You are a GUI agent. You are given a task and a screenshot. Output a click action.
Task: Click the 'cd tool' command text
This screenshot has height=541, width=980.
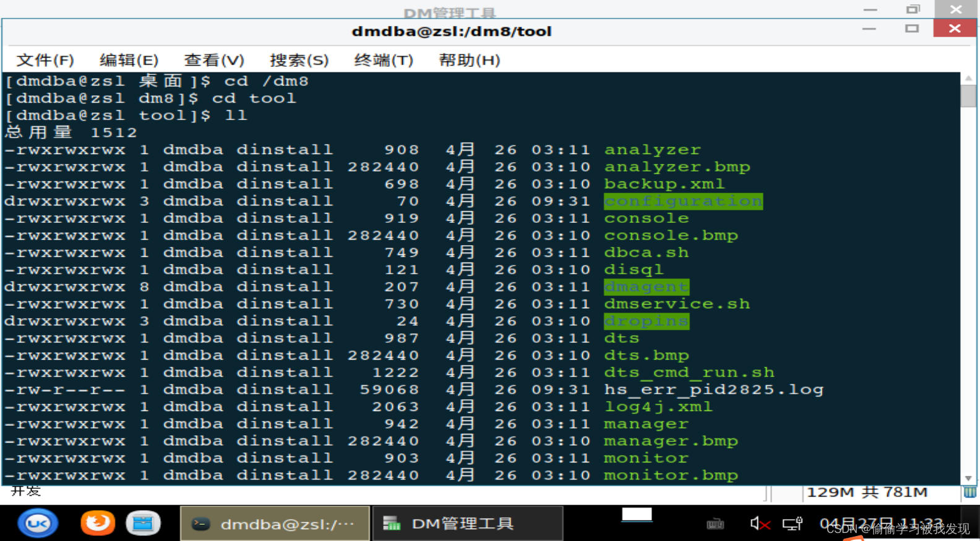pos(254,98)
